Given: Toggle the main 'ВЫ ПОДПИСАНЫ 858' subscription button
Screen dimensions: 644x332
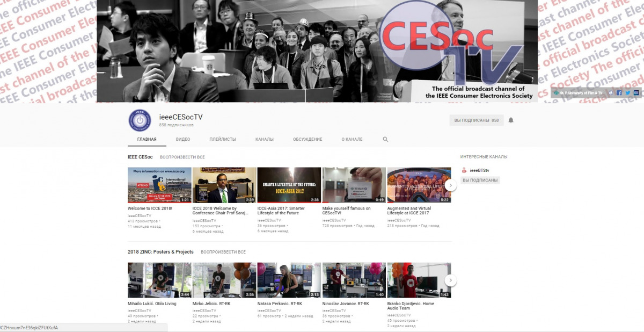Looking at the screenshot, I should click(x=476, y=120).
